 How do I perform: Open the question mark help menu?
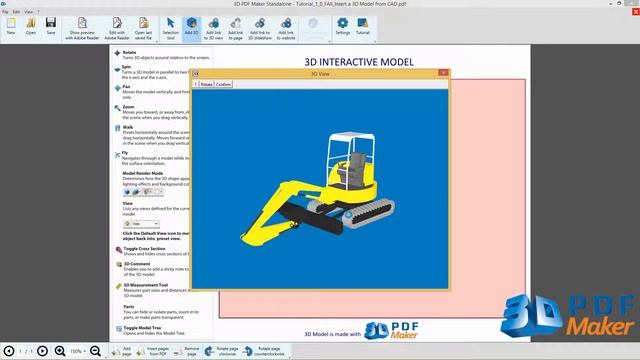[x=39, y=12]
